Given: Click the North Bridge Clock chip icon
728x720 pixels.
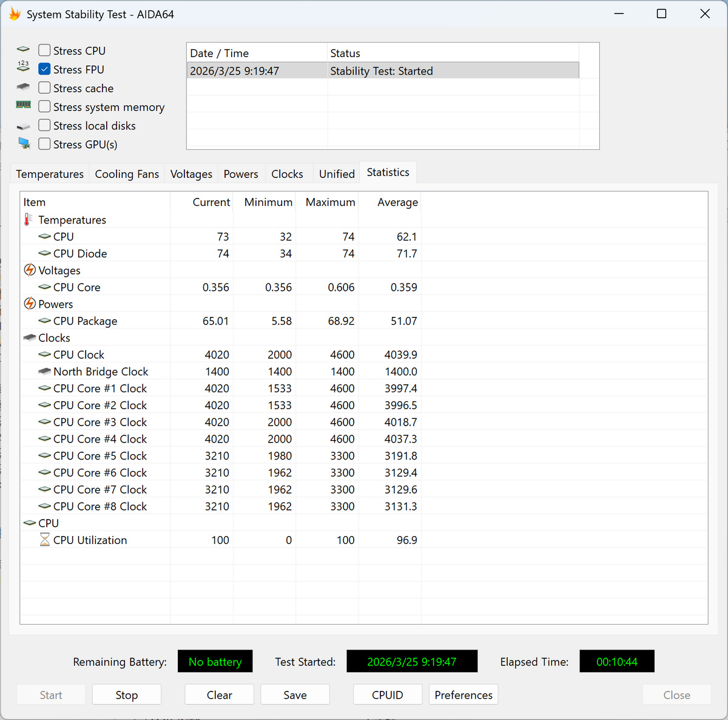Looking at the screenshot, I should [x=44, y=372].
